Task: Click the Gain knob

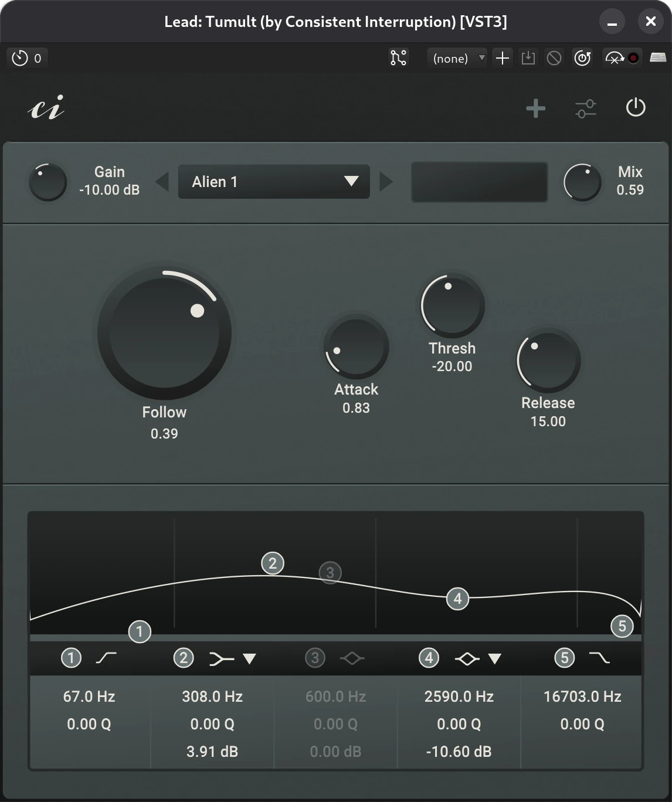Action: click(x=48, y=182)
